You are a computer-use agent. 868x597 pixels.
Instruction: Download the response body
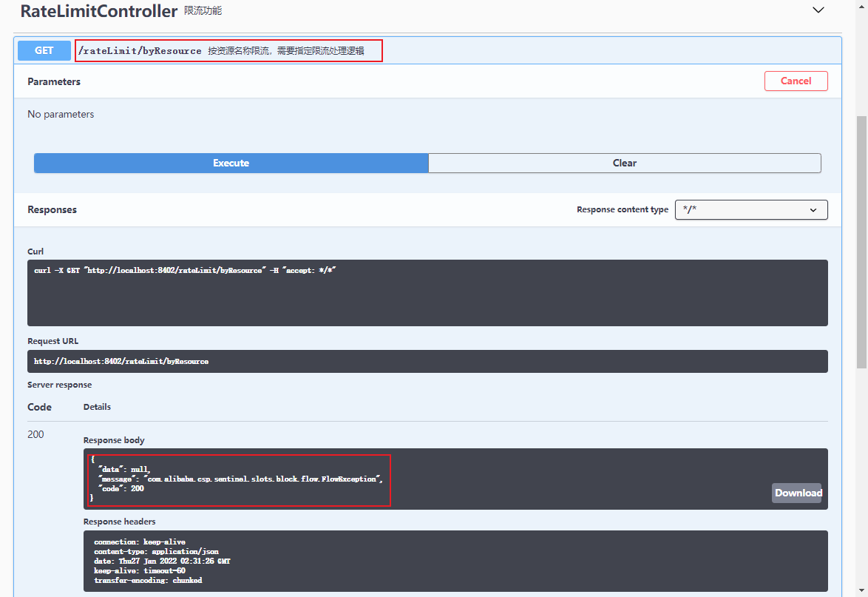tap(798, 493)
